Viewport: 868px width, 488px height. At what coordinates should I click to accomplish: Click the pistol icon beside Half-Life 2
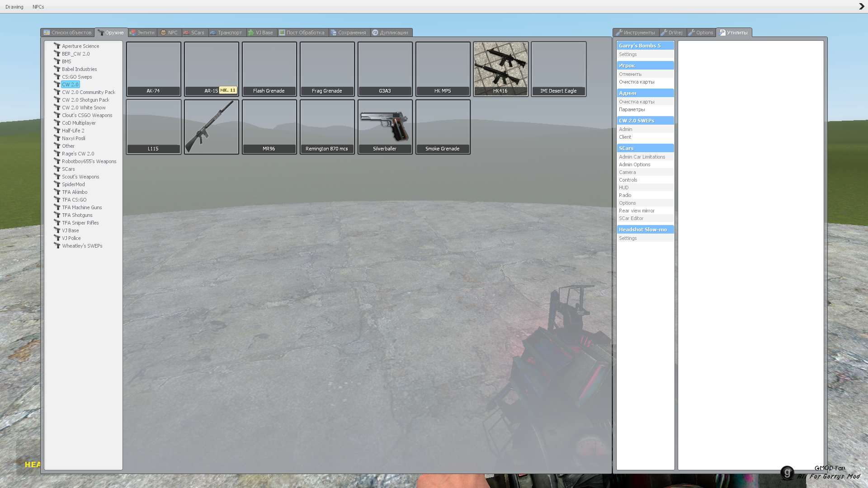pyautogui.click(x=57, y=130)
